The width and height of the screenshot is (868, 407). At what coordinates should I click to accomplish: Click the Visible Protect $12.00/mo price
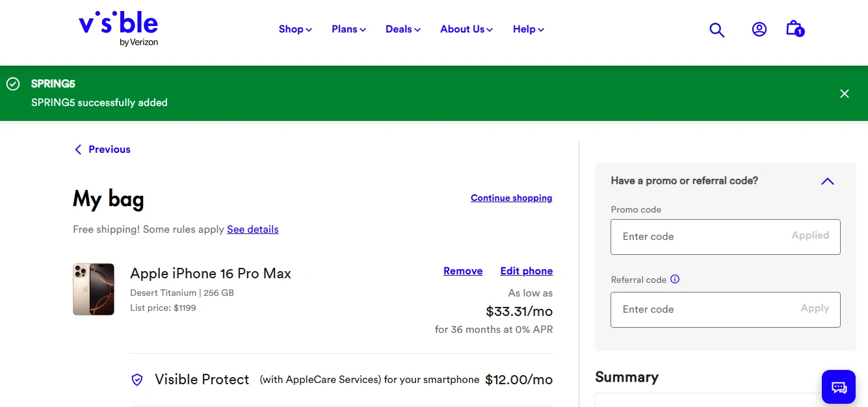point(519,380)
